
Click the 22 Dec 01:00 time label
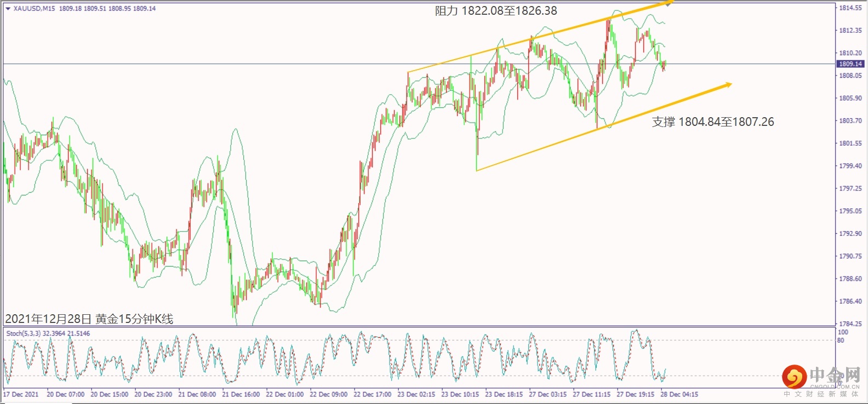pyautogui.click(x=285, y=394)
